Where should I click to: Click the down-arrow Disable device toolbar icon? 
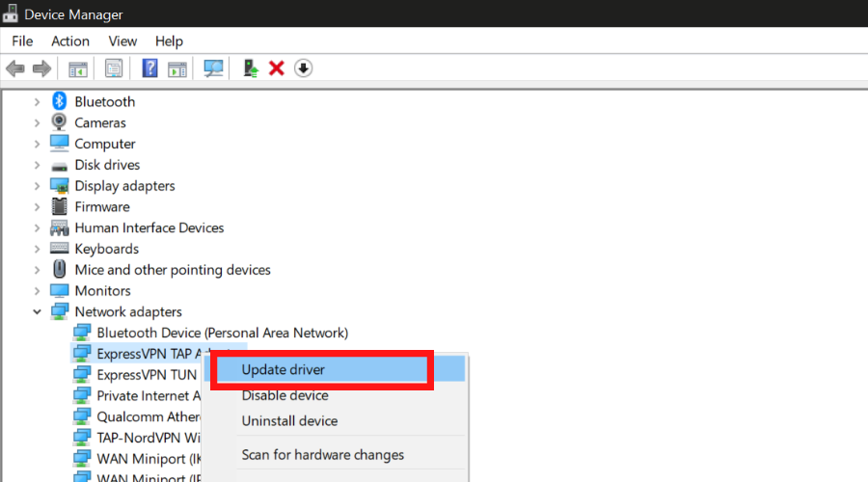(303, 68)
